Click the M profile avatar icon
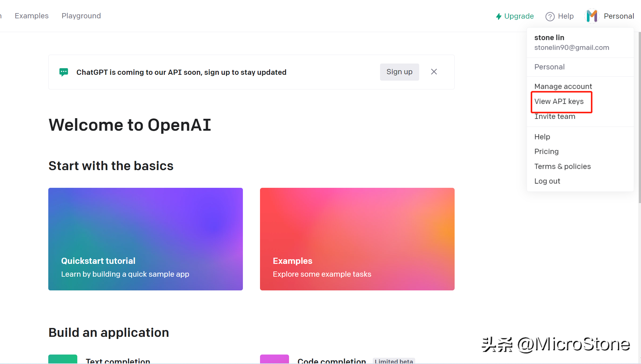 [592, 16]
